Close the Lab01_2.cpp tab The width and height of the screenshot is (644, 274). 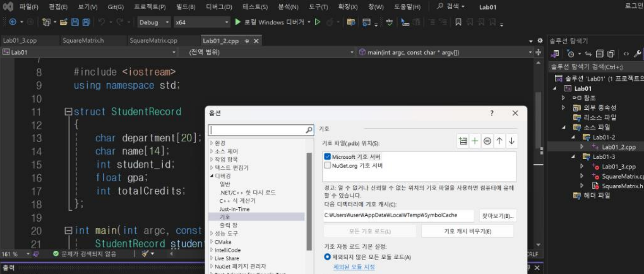pyautogui.click(x=256, y=41)
